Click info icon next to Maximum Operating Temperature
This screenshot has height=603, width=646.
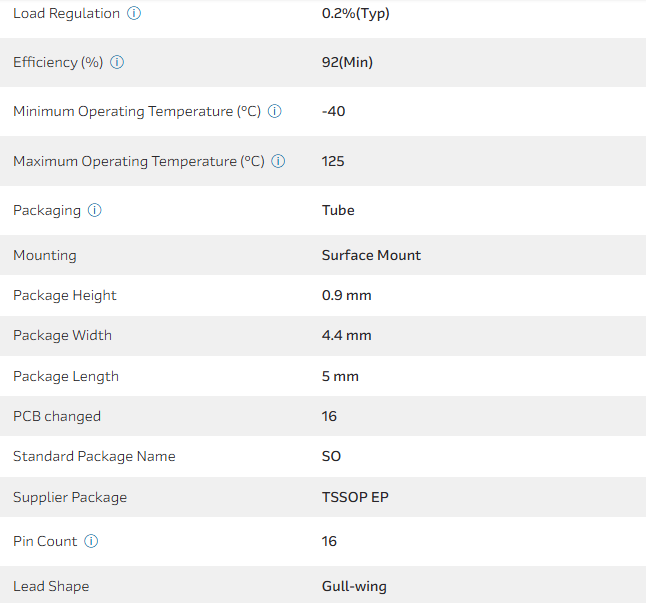[279, 161]
